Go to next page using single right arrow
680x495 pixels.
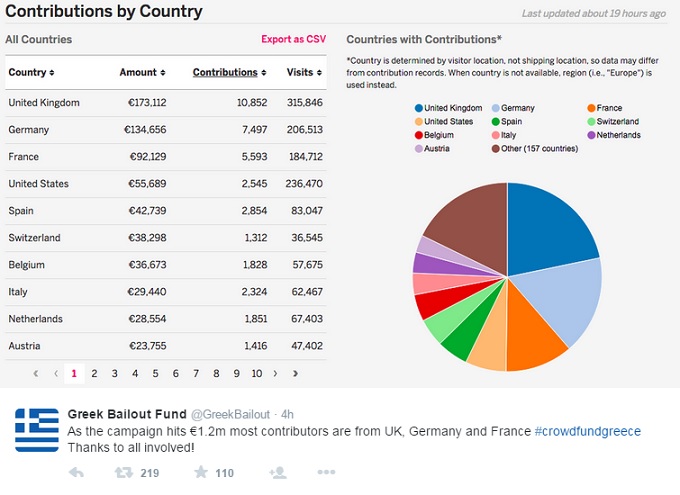[276, 373]
